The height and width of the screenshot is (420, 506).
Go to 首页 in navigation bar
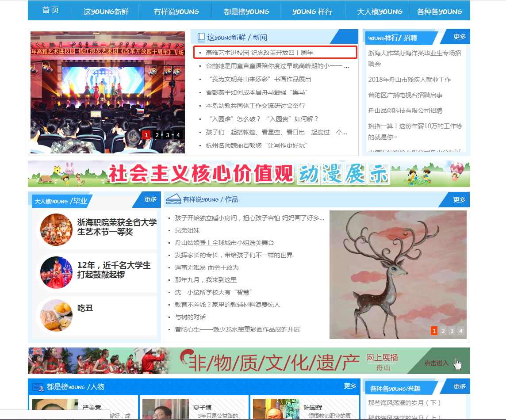click(x=50, y=11)
